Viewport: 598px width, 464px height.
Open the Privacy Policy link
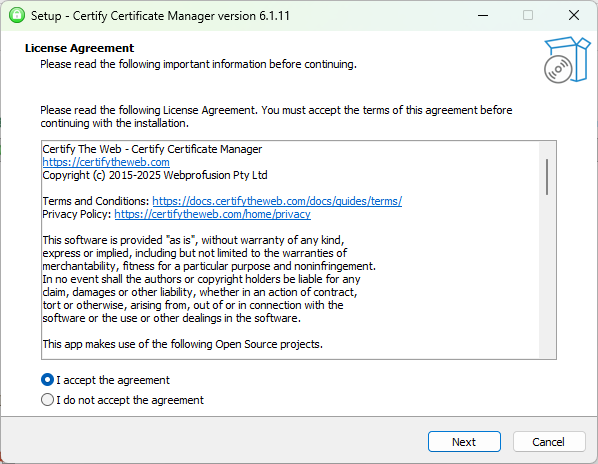pyautogui.click(x=212, y=214)
